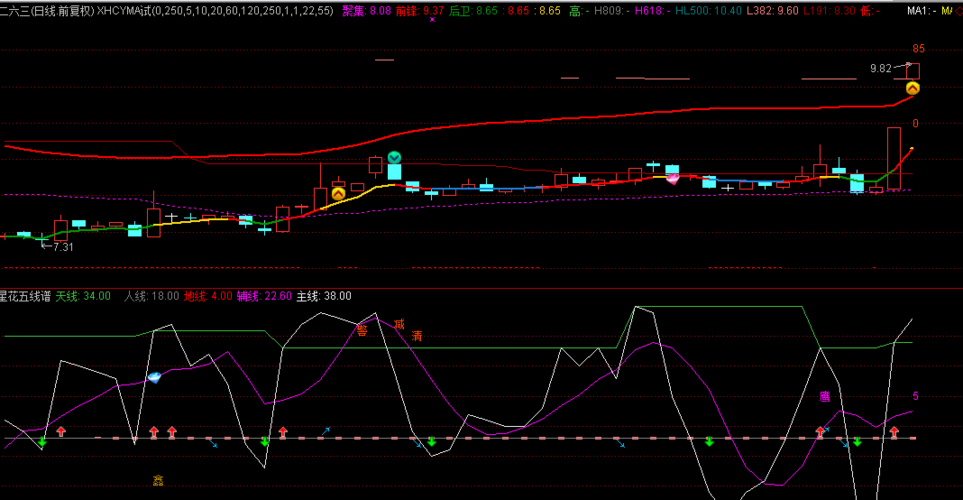Image resolution: width=963 pixels, height=500 pixels.
Task: Click the blue up-right arrow below 警 marker
Action: pyautogui.click(x=326, y=431)
